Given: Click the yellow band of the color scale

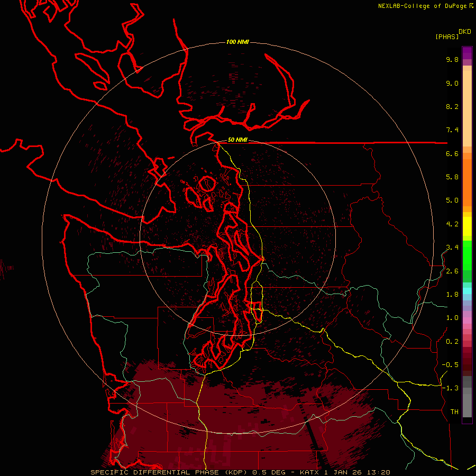Looking at the screenshot, I should coord(467,226).
